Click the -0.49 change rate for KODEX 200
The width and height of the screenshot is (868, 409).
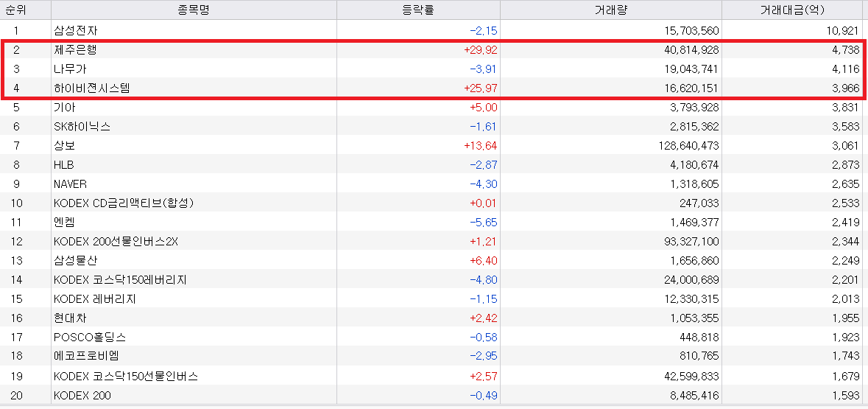[x=483, y=396]
